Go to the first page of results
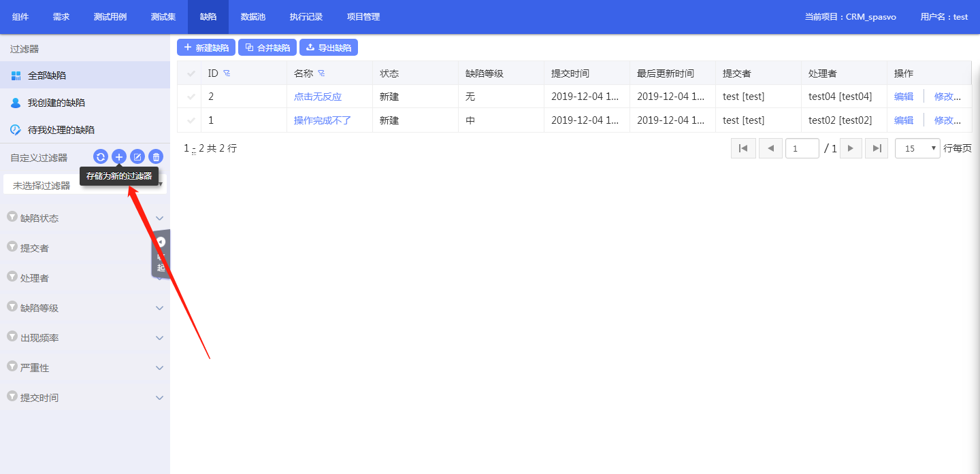980x474 pixels. coord(743,148)
